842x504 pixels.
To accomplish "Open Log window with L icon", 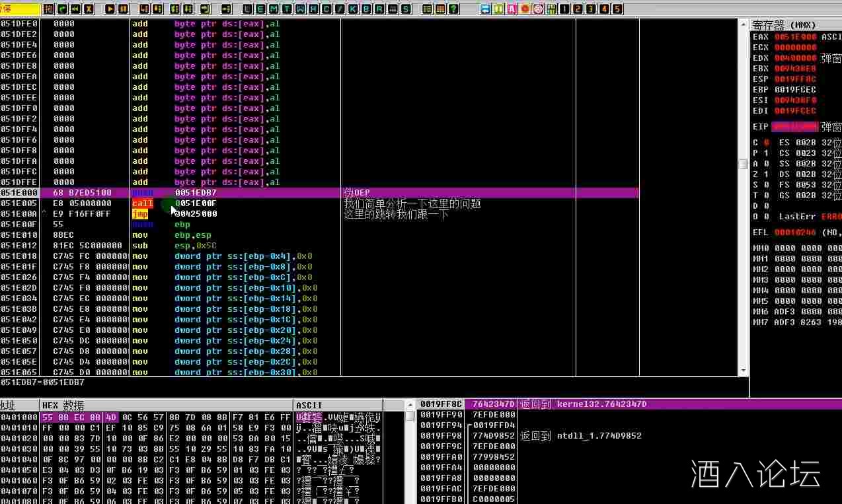I will 248,9.
